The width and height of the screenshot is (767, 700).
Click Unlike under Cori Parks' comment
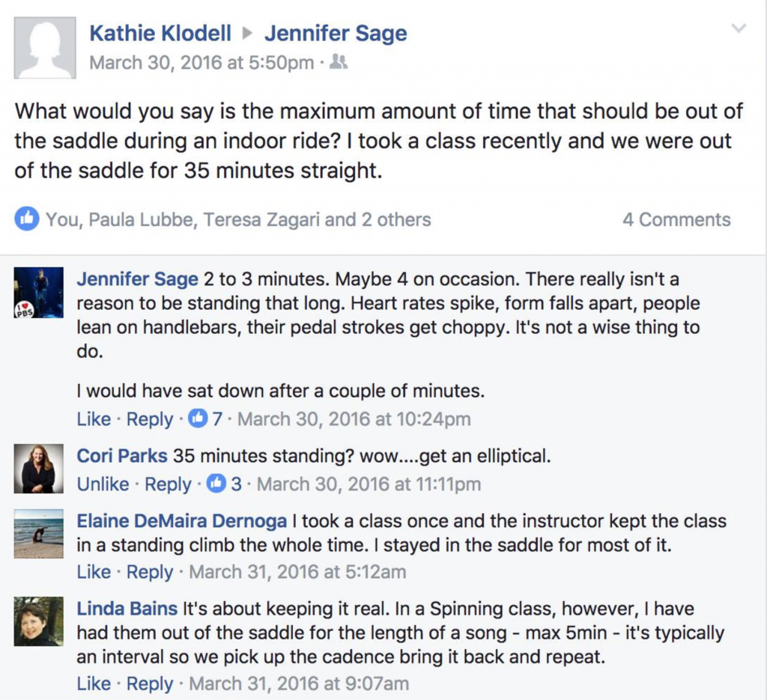[104, 484]
